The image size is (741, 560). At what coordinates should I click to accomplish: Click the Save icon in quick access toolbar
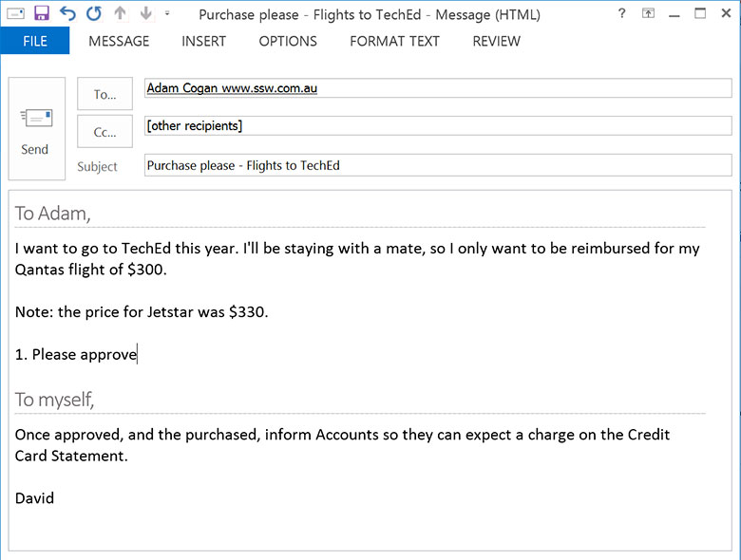pyautogui.click(x=41, y=13)
